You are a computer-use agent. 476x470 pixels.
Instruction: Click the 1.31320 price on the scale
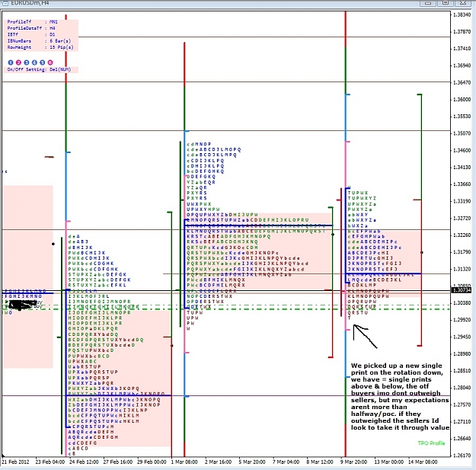462,270
